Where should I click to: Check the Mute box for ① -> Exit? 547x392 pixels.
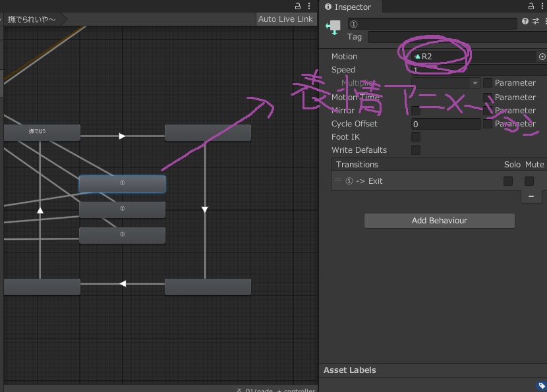point(529,181)
